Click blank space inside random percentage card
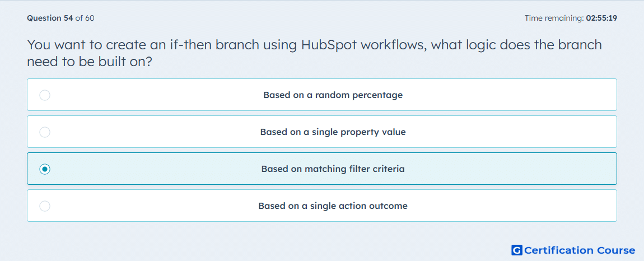 pos(514,95)
